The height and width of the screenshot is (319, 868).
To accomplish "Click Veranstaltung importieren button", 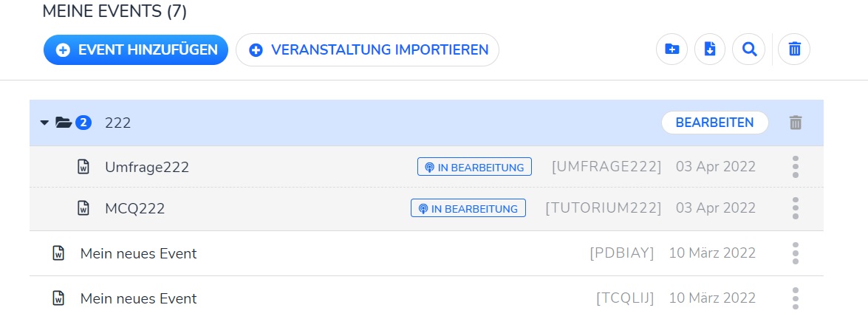I will tap(367, 50).
